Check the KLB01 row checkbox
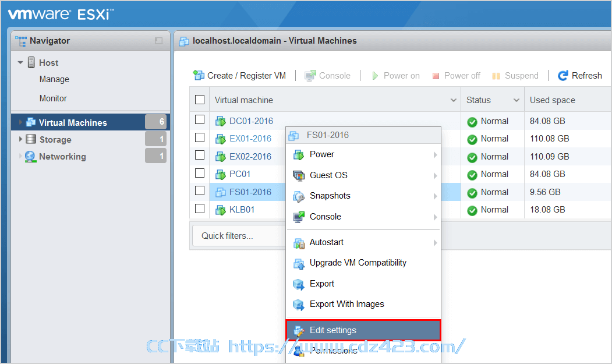The height and width of the screenshot is (364, 612). coord(200,208)
